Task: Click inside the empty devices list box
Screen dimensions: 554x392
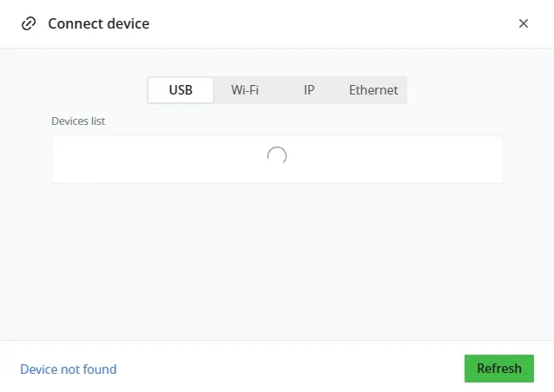Action: tap(277, 160)
